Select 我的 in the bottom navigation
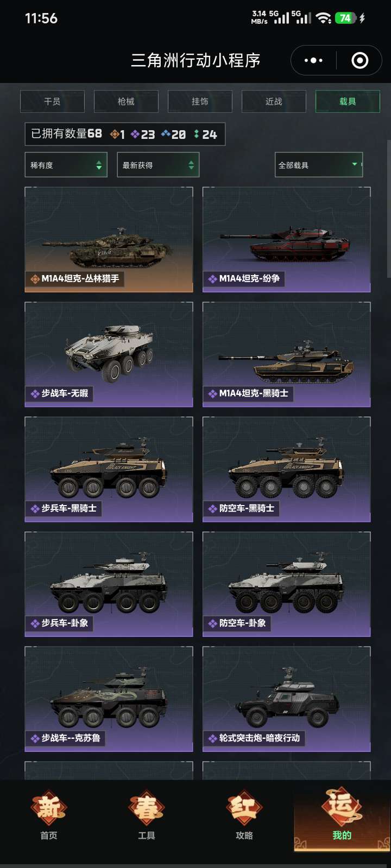The height and width of the screenshot is (868, 391). click(x=342, y=816)
